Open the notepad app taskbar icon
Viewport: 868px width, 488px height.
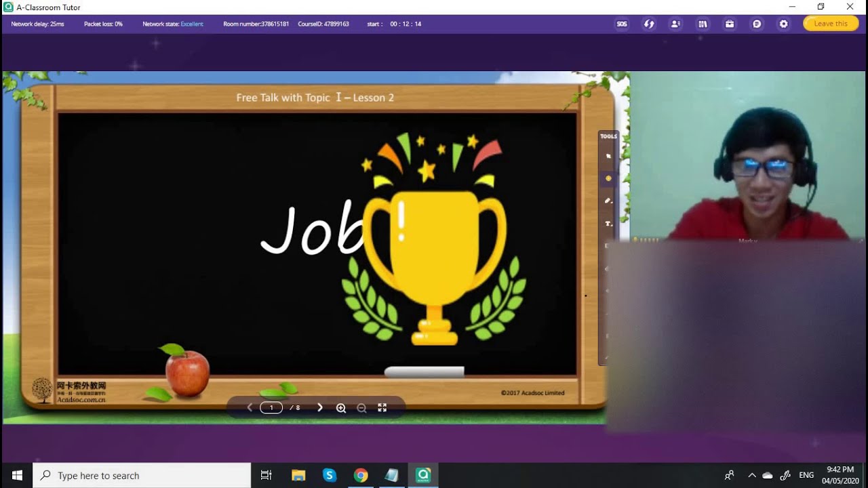[x=392, y=475]
